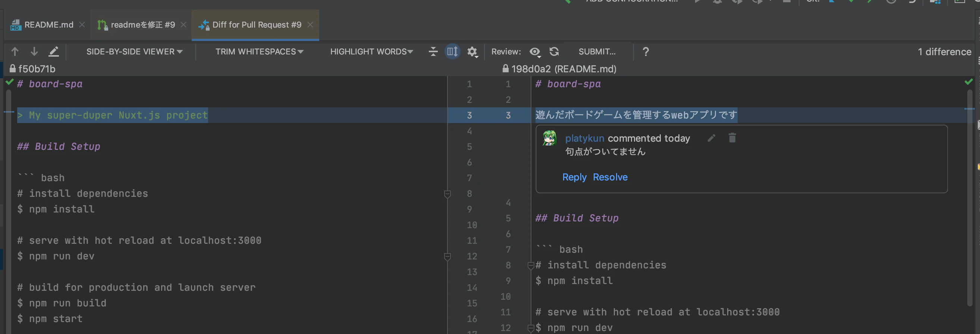Open the Highlight Words dropdown
980x334 pixels.
click(x=371, y=51)
